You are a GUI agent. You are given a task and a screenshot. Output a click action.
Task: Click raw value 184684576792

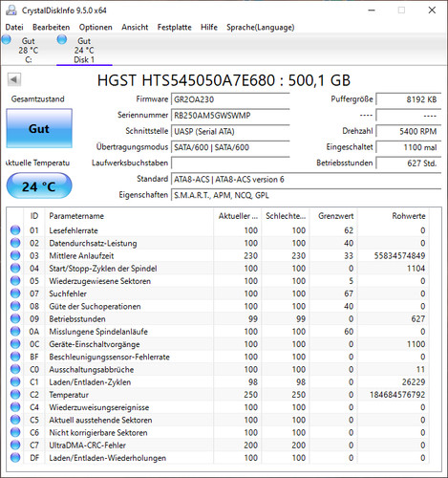pos(397,395)
